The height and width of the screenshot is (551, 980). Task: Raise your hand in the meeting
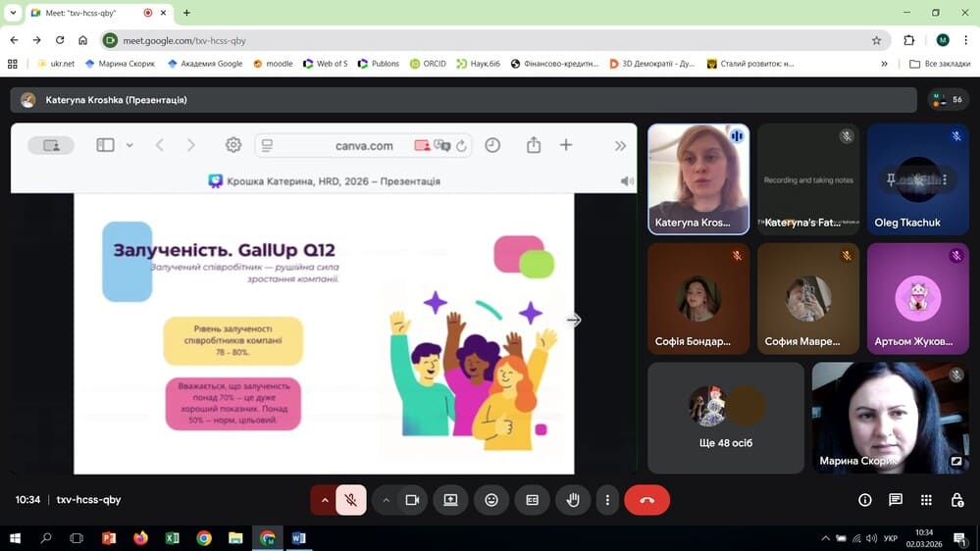tap(573, 500)
